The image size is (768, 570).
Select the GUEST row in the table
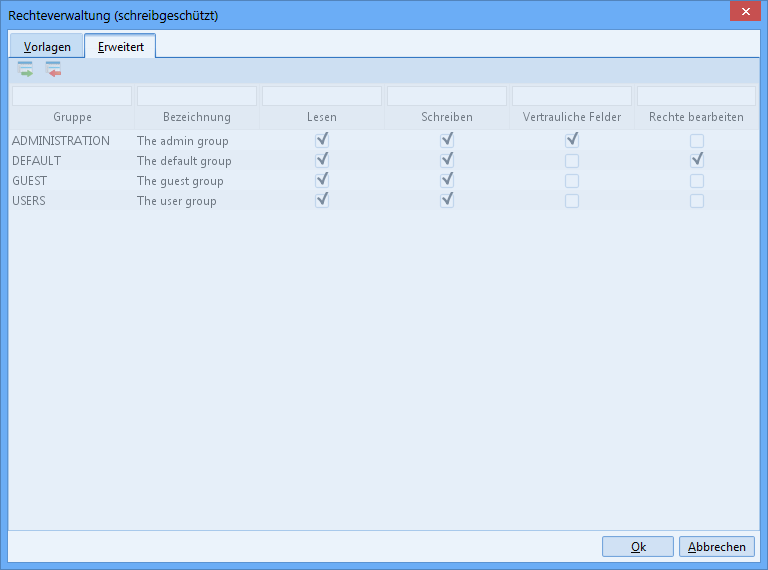(x=30, y=181)
